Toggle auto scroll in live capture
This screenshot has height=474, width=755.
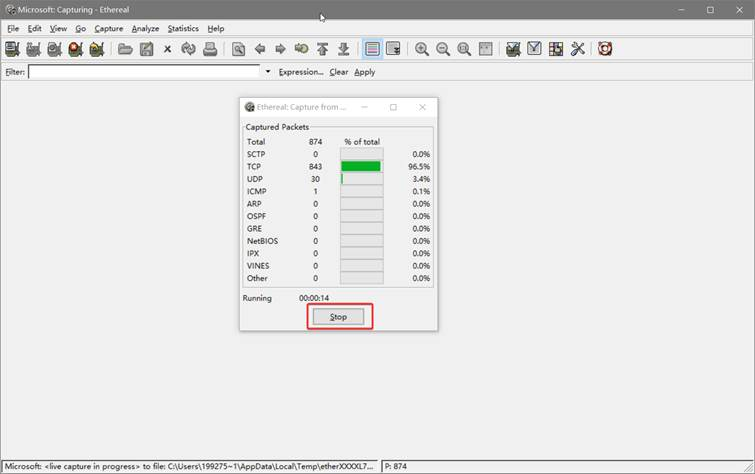coord(393,49)
